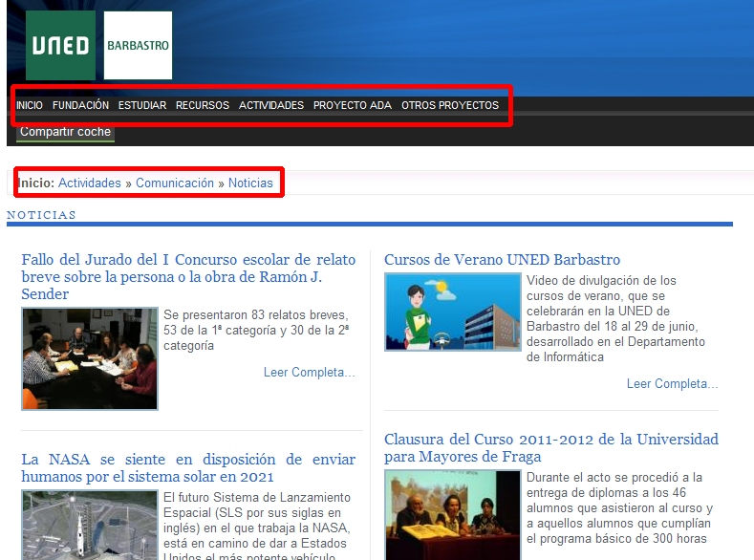Open the NASA solar system headline

187,467
